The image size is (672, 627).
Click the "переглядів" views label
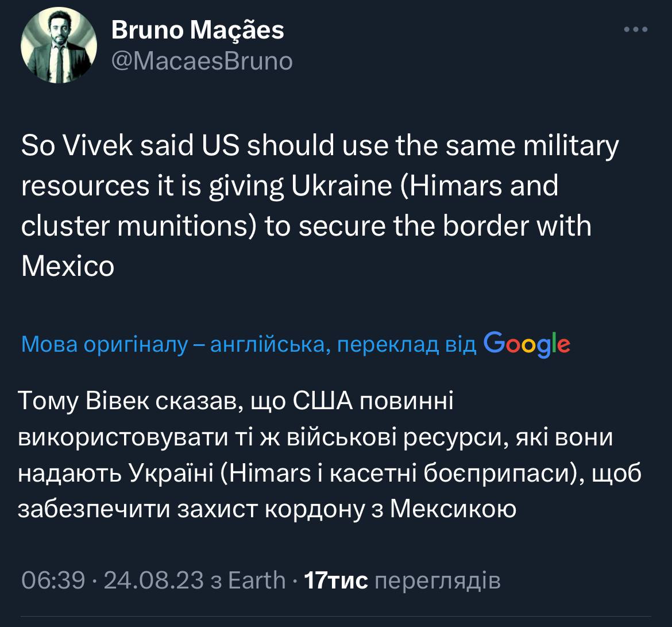[437, 580]
